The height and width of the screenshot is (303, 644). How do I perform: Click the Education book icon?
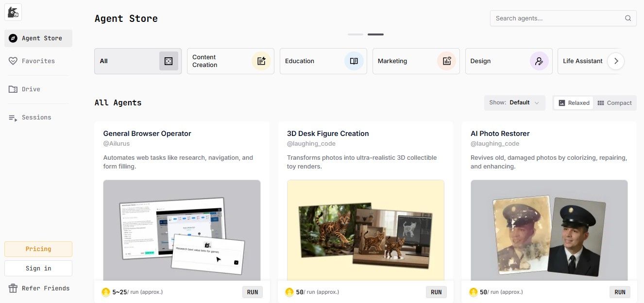pos(354,61)
